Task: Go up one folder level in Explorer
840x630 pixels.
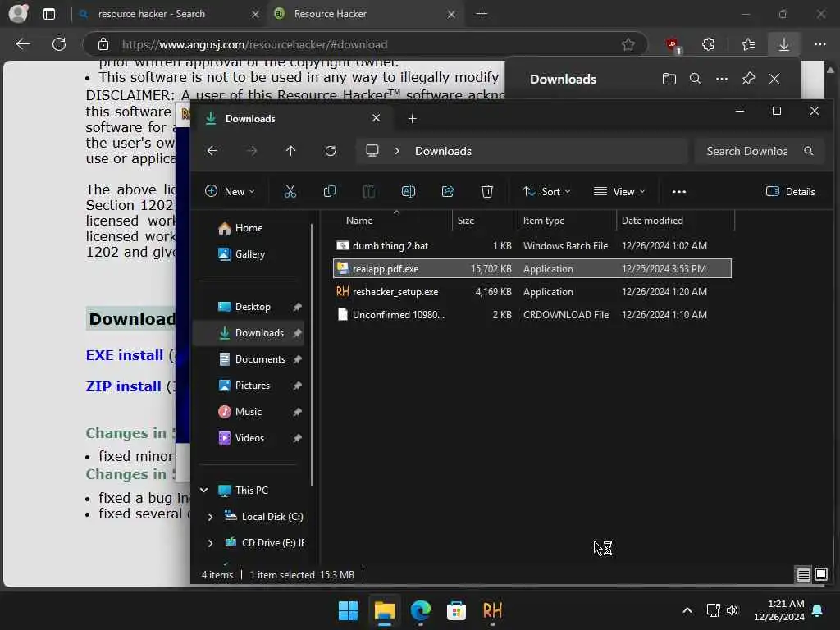Action: (291, 151)
